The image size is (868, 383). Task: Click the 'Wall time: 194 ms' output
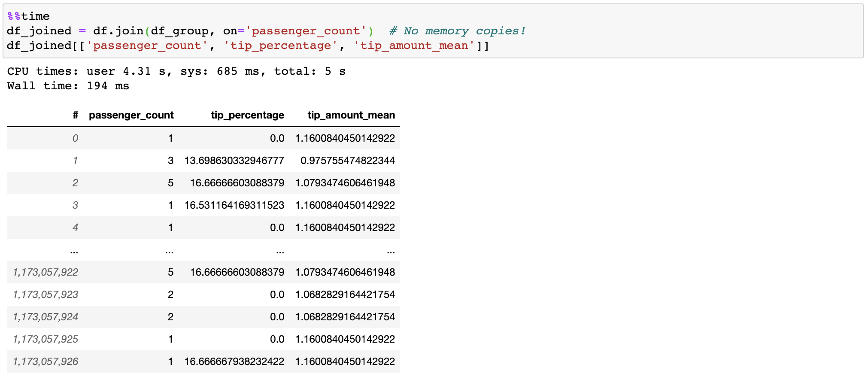(x=68, y=86)
